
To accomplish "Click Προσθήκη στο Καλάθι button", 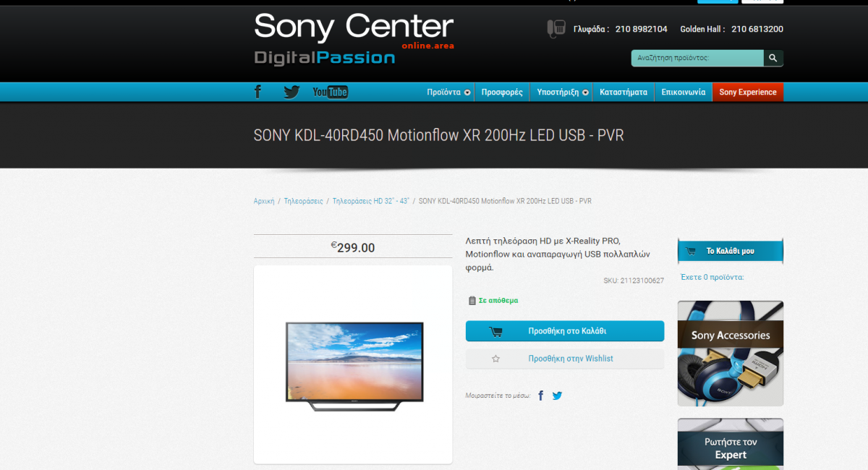I will (565, 331).
